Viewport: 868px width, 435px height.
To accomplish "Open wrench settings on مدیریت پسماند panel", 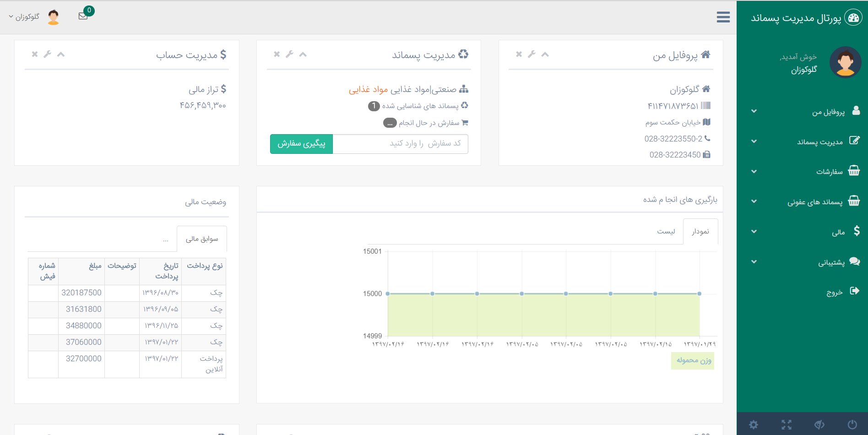I will click(x=289, y=54).
